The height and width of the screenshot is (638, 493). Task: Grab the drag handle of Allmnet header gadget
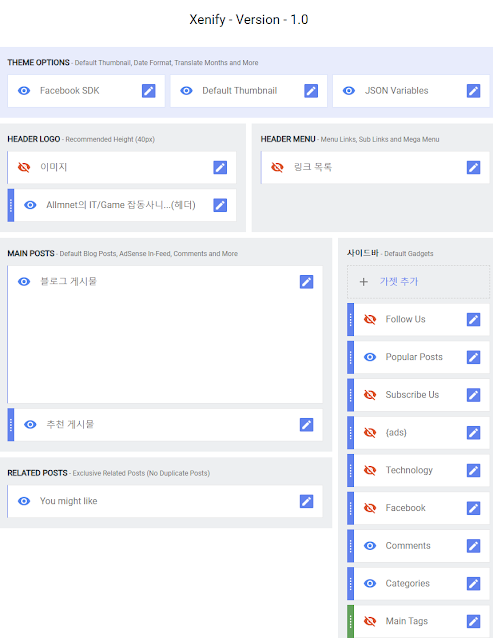pos(11,205)
